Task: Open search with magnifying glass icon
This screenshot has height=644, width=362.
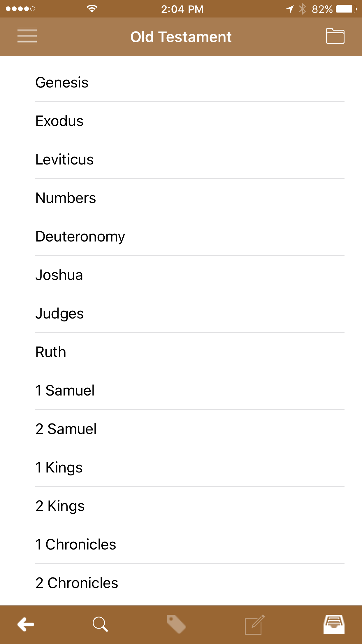Action: [x=100, y=624]
